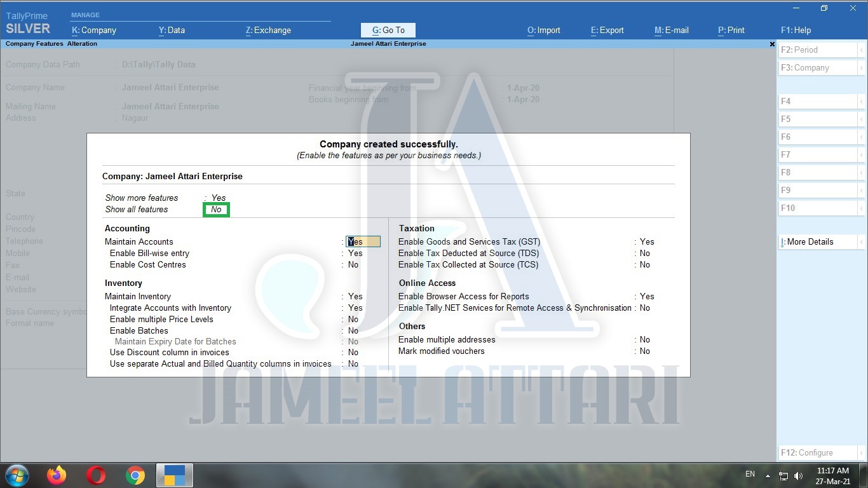Expand the arrow beside More Details

coord(862,241)
